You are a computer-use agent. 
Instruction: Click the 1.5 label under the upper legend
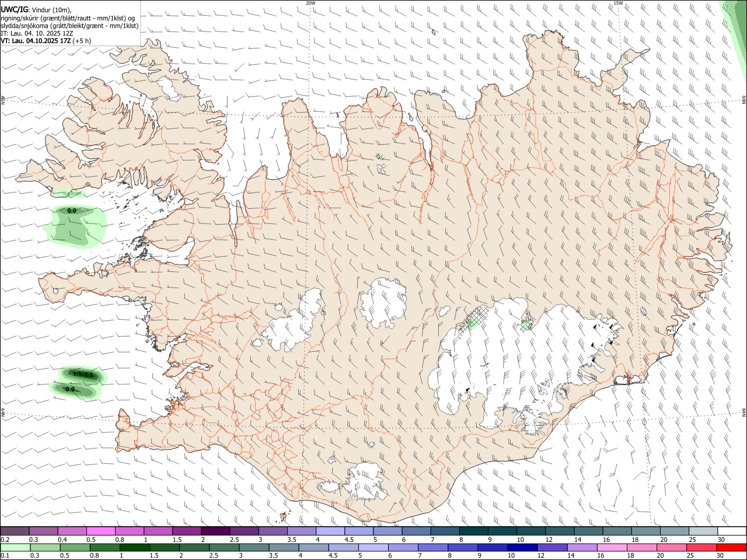(177, 540)
